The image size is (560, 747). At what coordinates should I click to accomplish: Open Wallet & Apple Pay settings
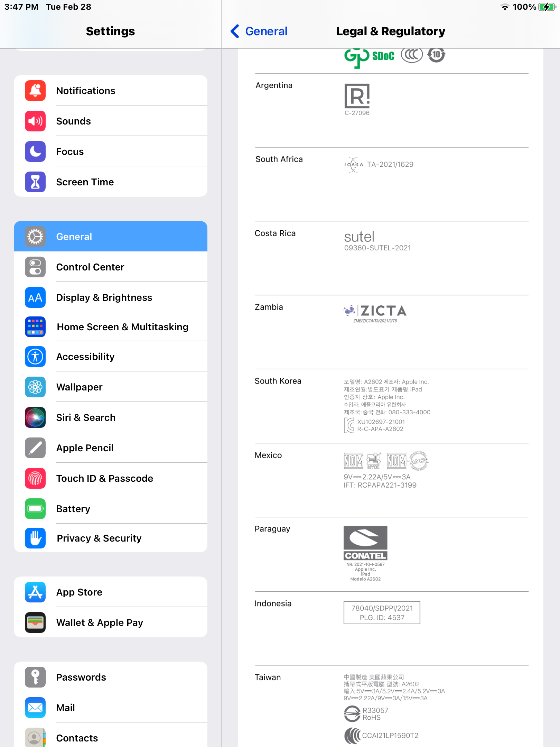111,622
